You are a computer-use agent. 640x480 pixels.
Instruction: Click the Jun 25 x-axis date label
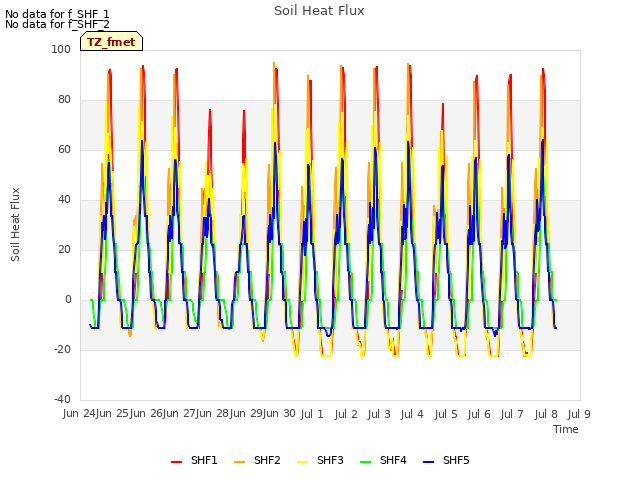pyautogui.click(x=113, y=414)
